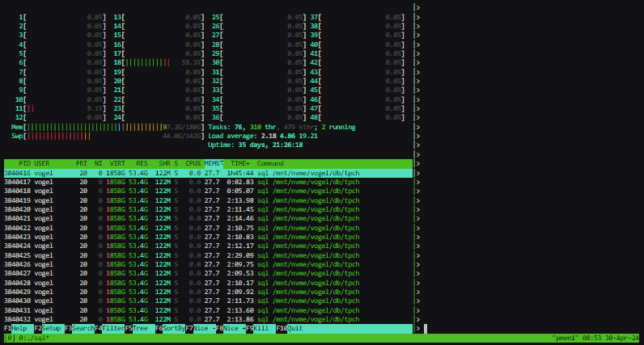This screenshot has width=644, height=345.
Task: Click F9 Kill for selected process
Action: click(261, 328)
